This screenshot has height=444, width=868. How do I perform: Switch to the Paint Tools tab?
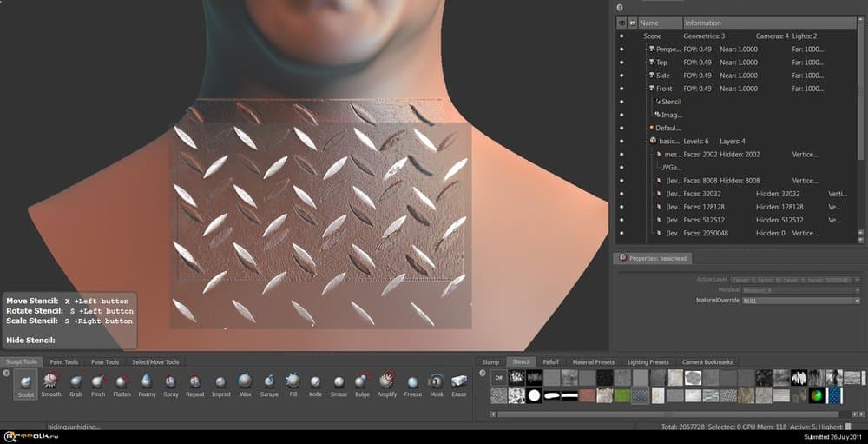[63, 361]
